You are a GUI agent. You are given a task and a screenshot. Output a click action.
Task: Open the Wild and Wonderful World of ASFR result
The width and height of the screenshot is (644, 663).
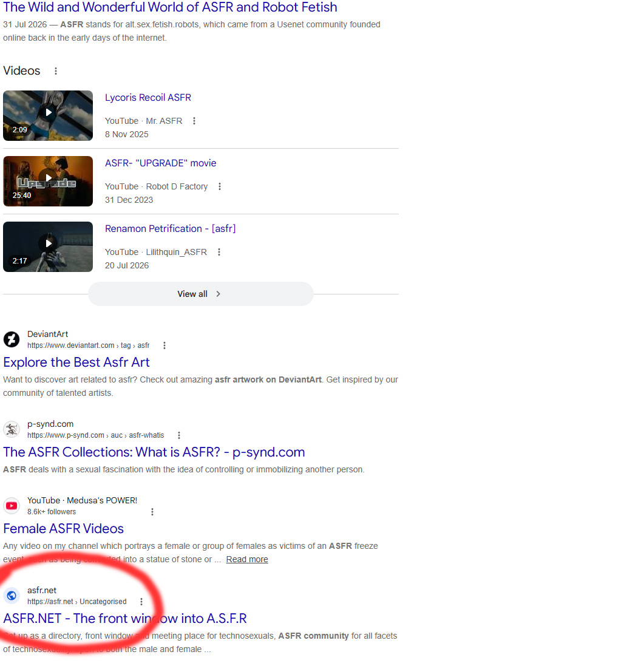click(x=170, y=7)
